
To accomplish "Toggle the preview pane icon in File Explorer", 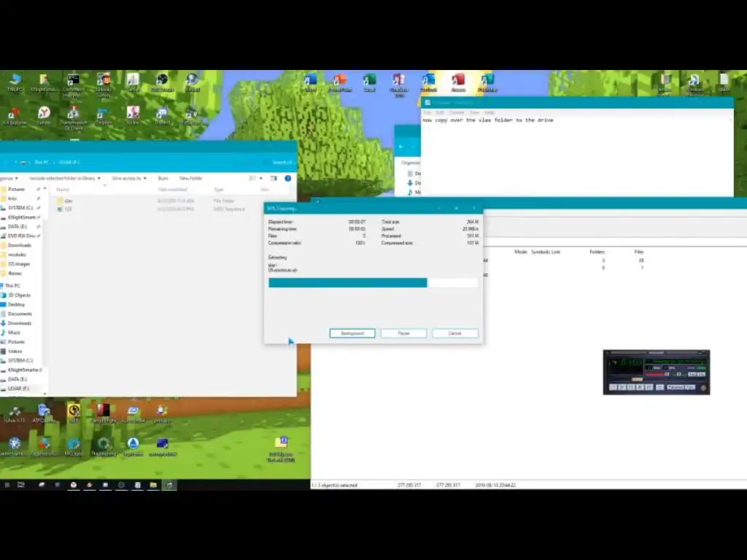I will 274,178.
